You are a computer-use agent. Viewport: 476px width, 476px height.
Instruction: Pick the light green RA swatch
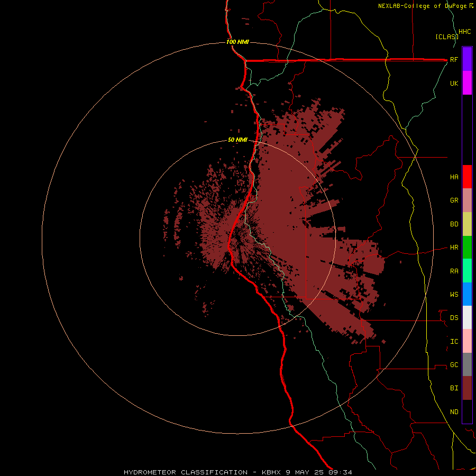pos(467,271)
